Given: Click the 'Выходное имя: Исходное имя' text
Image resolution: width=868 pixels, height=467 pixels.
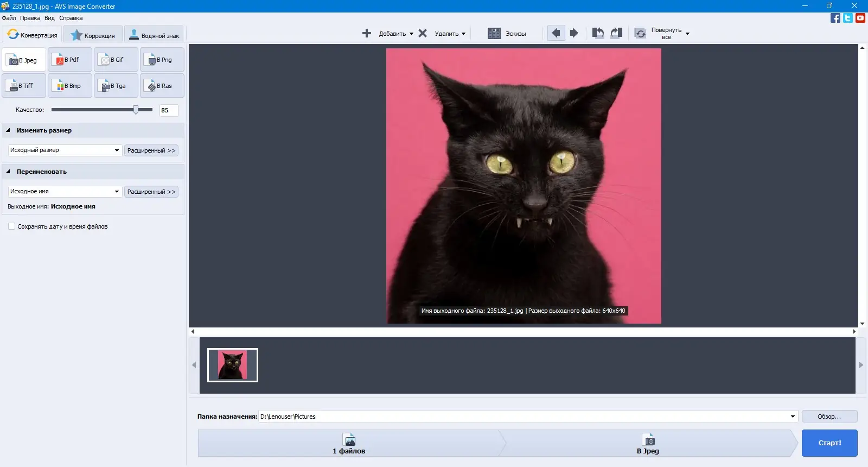Looking at the screenshot, I should click(52, 206).
